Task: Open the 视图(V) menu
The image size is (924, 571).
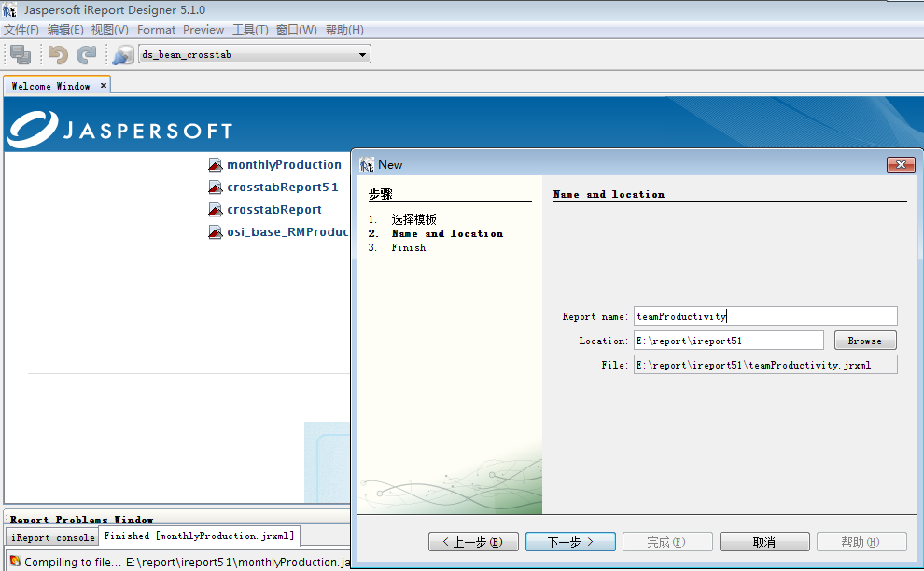Action: [109, 30]
